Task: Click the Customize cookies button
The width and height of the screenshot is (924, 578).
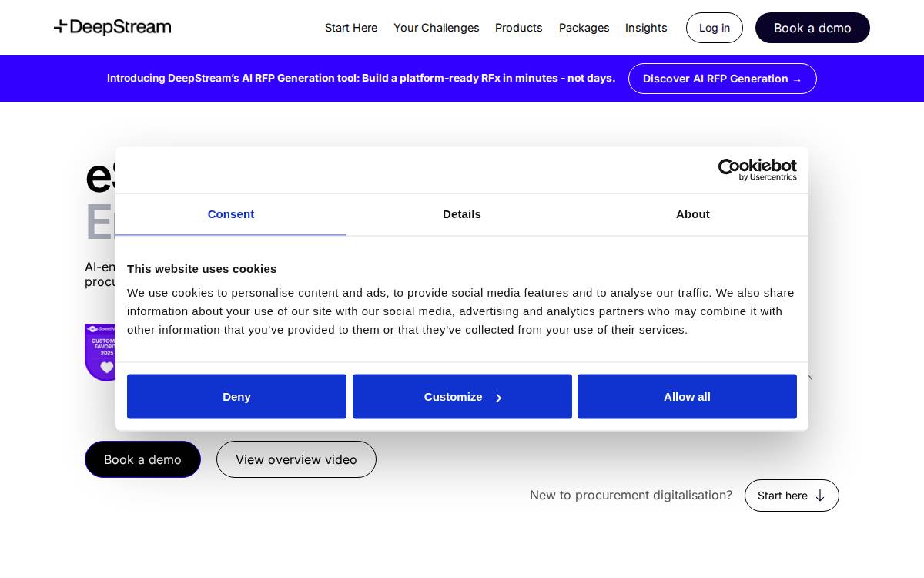Action: 462,397
